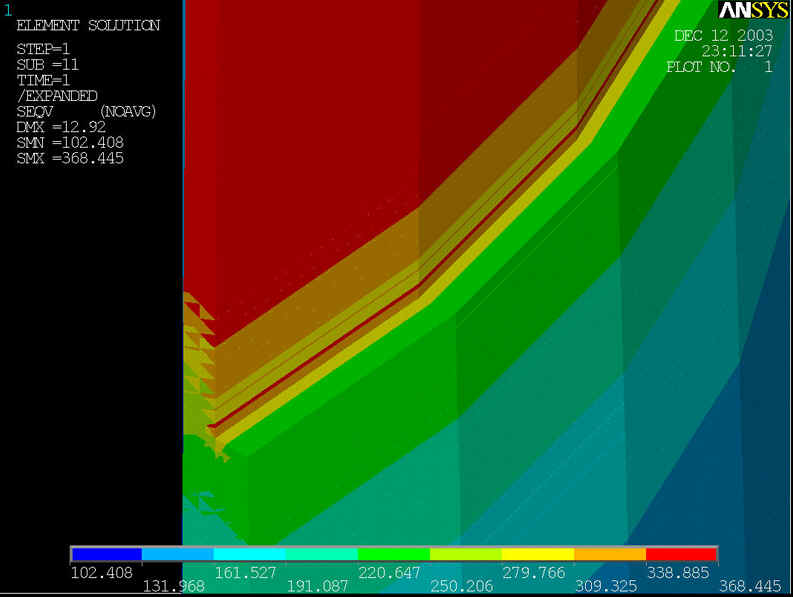This screenshot has height=597, width=793.
Task: Click the STEP=1 label
Action: (43, 49)
